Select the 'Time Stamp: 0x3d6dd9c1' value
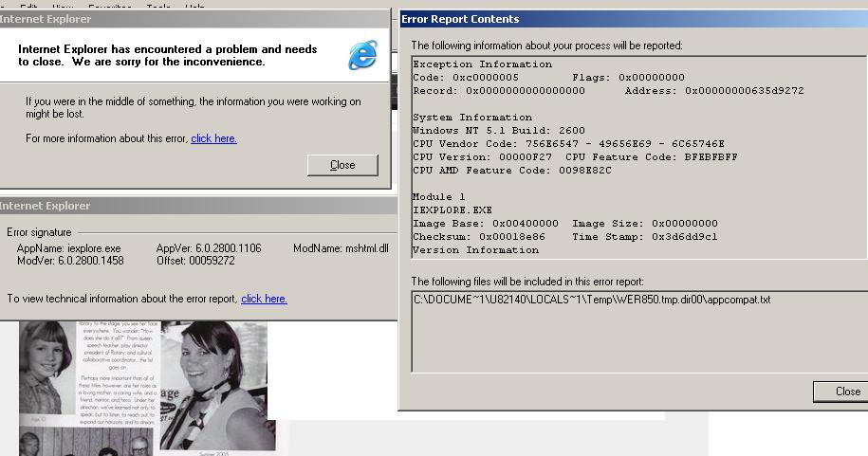 (644, 237)
